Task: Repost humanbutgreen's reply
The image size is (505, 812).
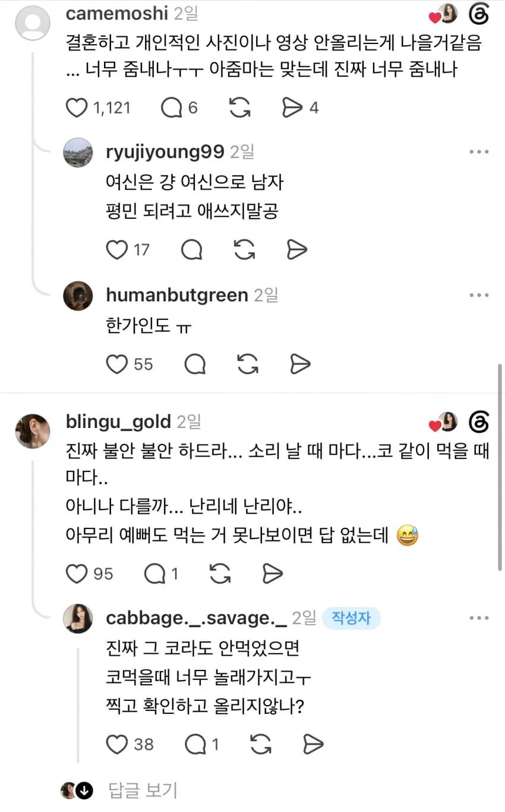Action: click(x=246, y=364)
